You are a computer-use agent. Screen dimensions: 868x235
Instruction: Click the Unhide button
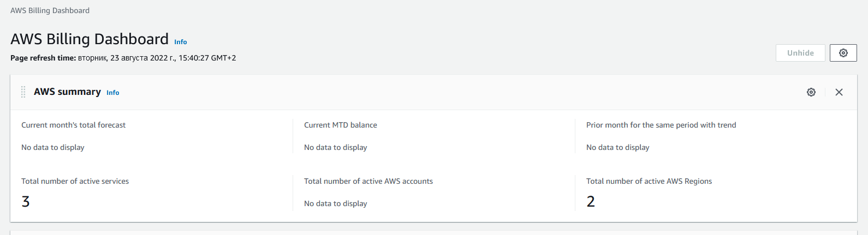click(x=800, y=53)
